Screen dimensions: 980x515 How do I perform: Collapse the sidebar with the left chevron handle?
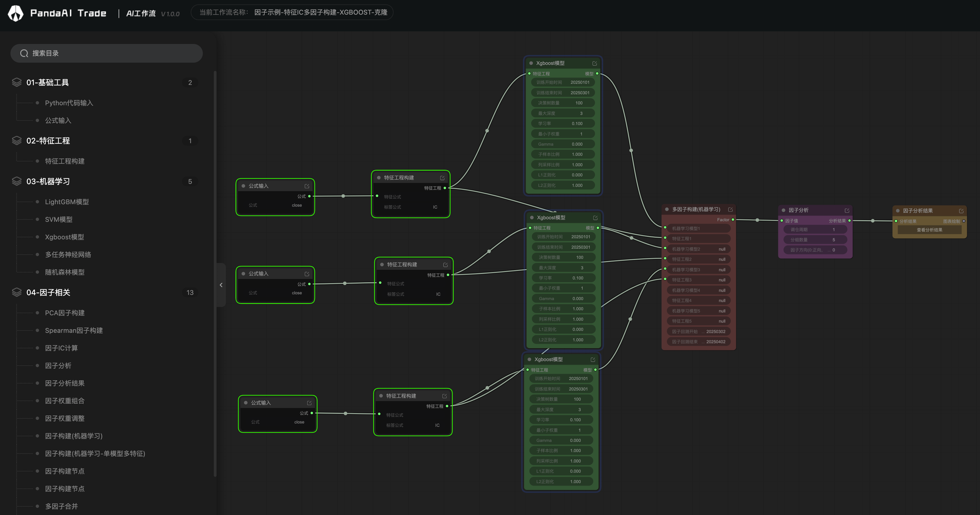click(221, 285)
